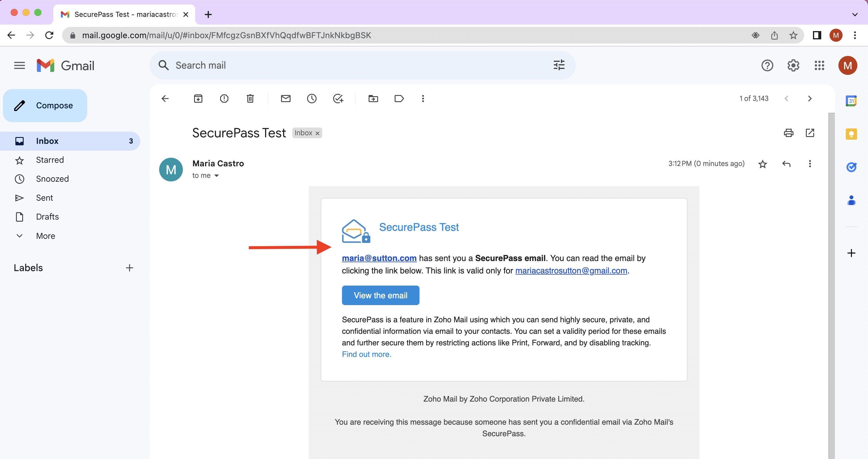
Task: Click the Gmail logo
Action: click(66, 65)
